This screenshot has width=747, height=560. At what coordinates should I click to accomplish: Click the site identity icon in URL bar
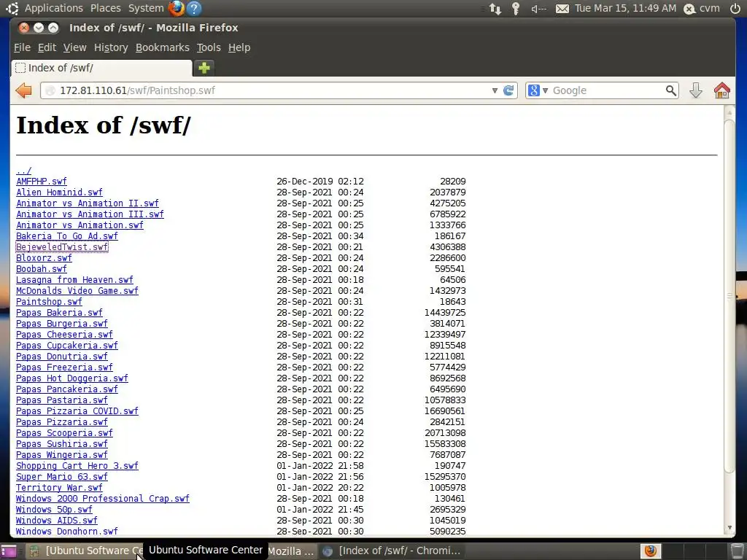(x=50, y=90)
